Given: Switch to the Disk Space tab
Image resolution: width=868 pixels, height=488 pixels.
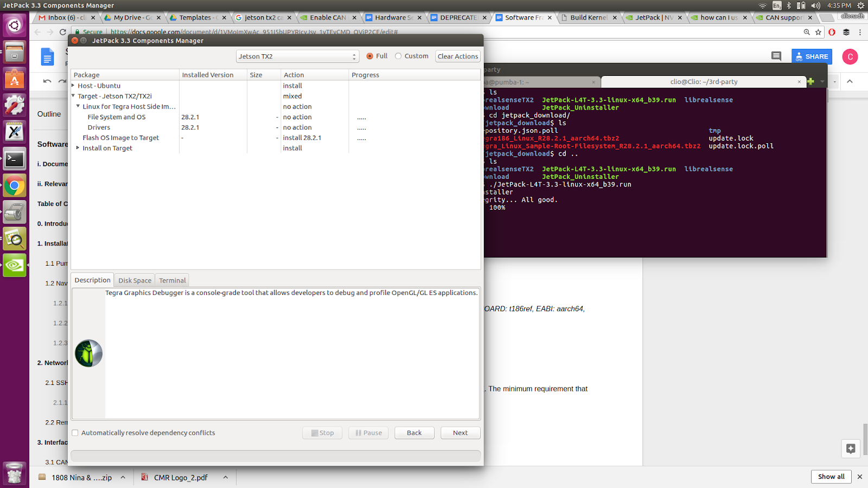Looking at the screenshot, I should tap(135, 280).
